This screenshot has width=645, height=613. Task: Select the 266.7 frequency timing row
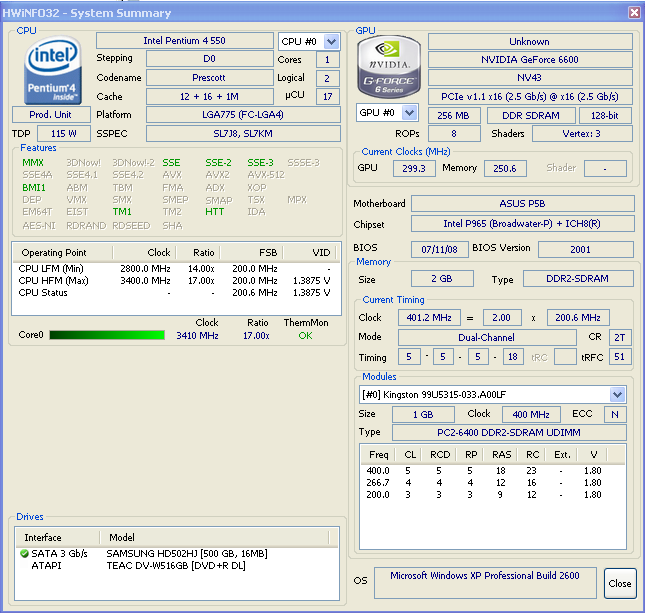click(492, 483)
